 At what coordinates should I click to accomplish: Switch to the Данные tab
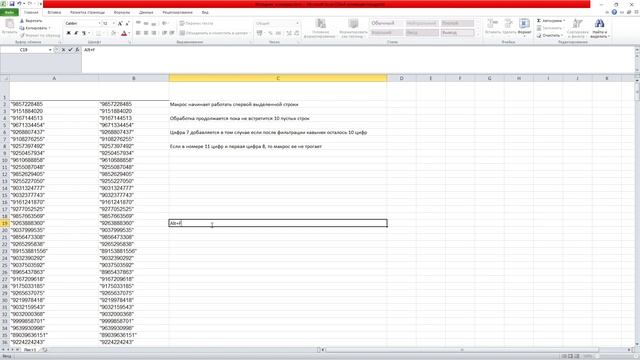pyautogui.click(x=146, y=13)
